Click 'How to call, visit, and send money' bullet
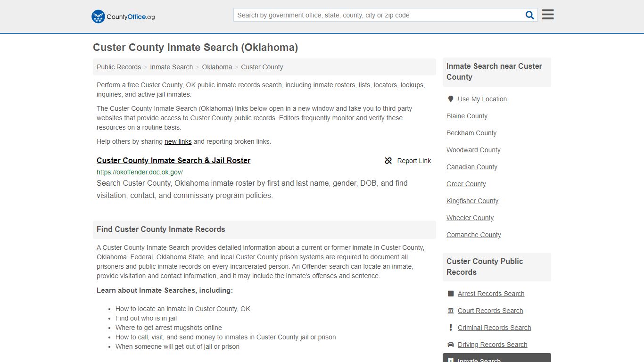 226,337
